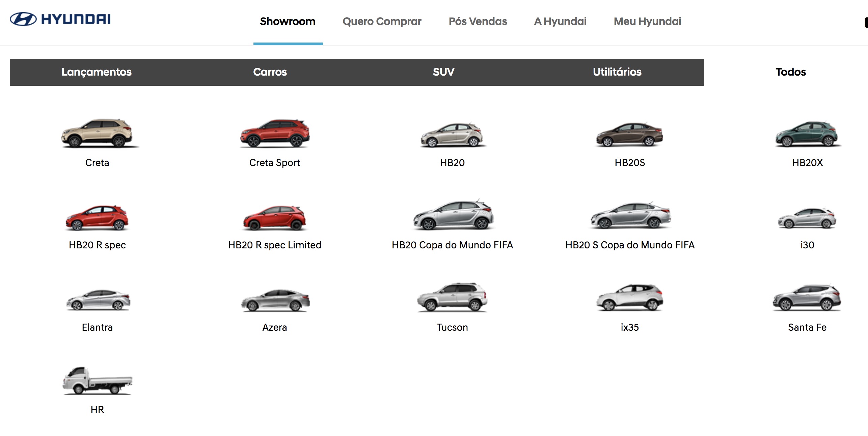Open the HB20X model name link
This screenshot has height=436, width=868.
pyautogui.click(x=807, y=163)
